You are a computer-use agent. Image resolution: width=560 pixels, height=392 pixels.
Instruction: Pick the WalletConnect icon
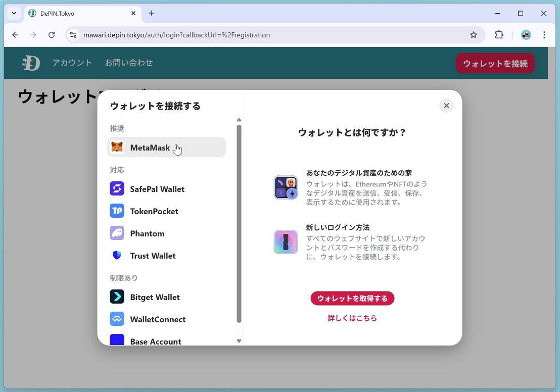pos(117,319)
